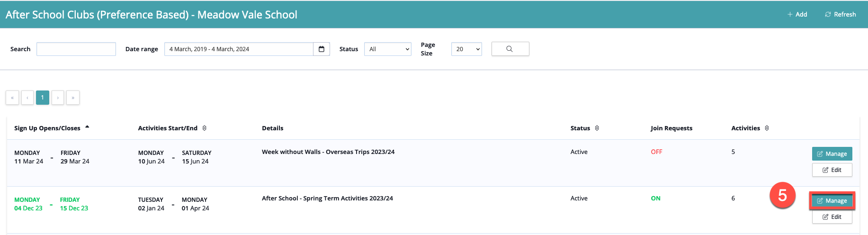Image resolution: width=868 pixels, height=235 pixels.
Task: Open the date range picker field
Action: (x=239, y=49)
